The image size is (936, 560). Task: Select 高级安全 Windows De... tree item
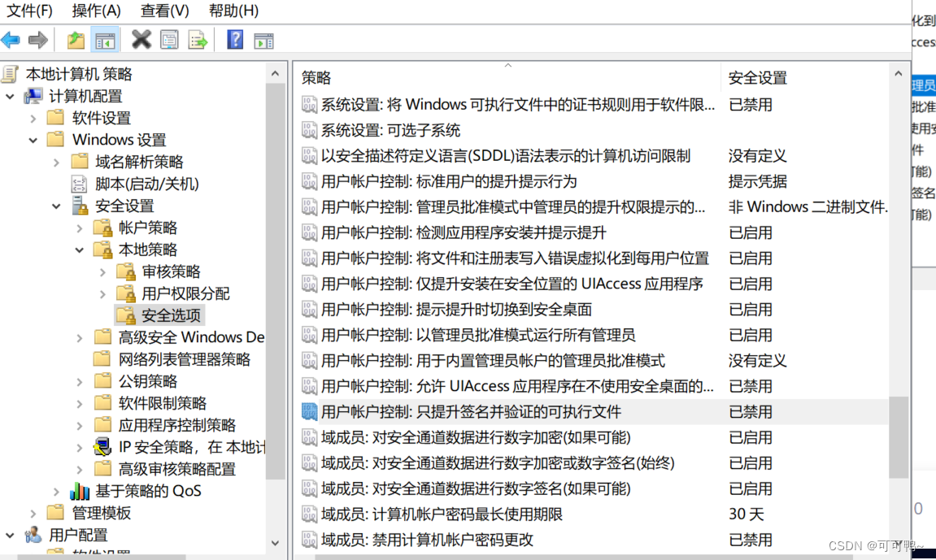tap(191, 337)
